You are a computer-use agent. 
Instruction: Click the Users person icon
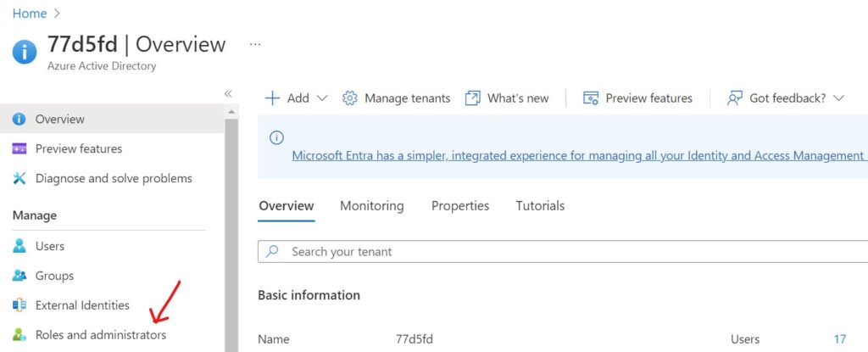(19, 246)
